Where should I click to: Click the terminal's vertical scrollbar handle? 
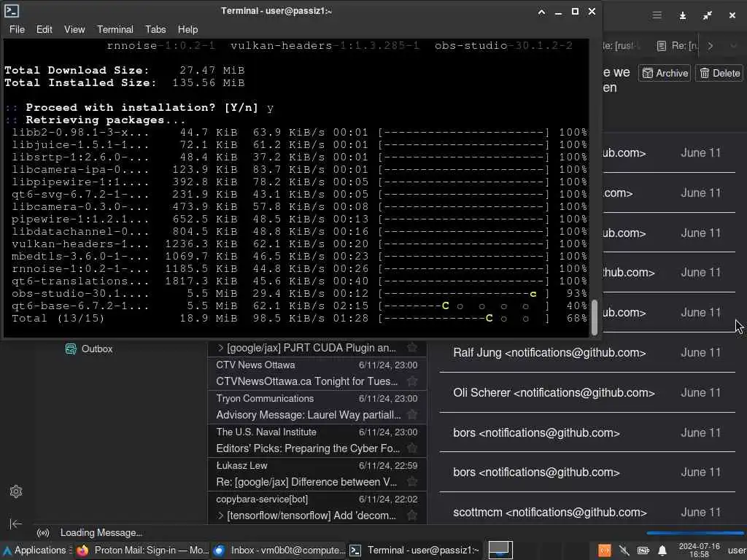tap(594, 317)
